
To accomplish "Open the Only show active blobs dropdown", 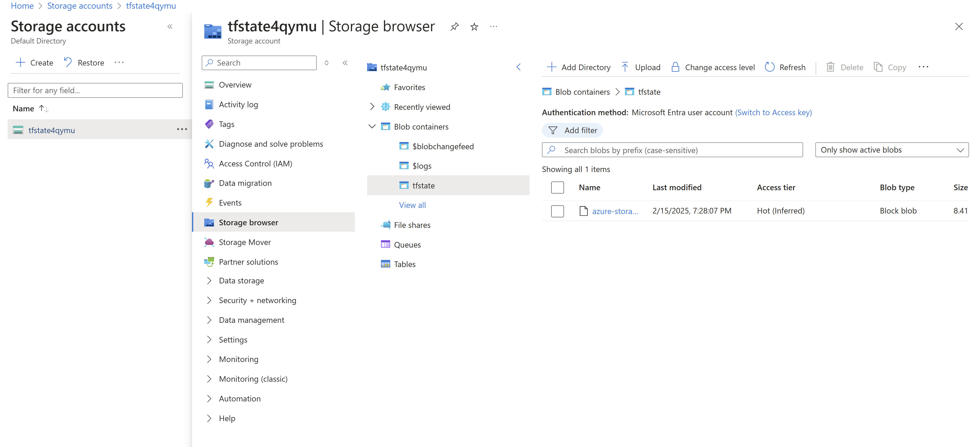I will [892, 150].
